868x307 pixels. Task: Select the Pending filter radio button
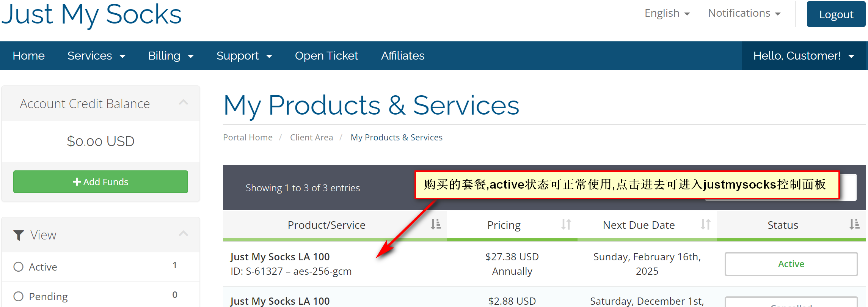pos(18,296)
